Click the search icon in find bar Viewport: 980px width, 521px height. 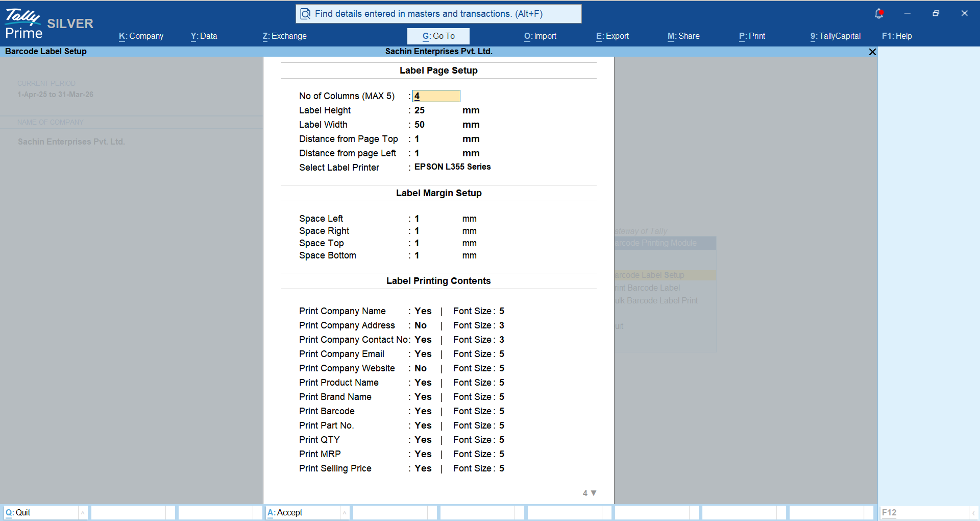305,14
